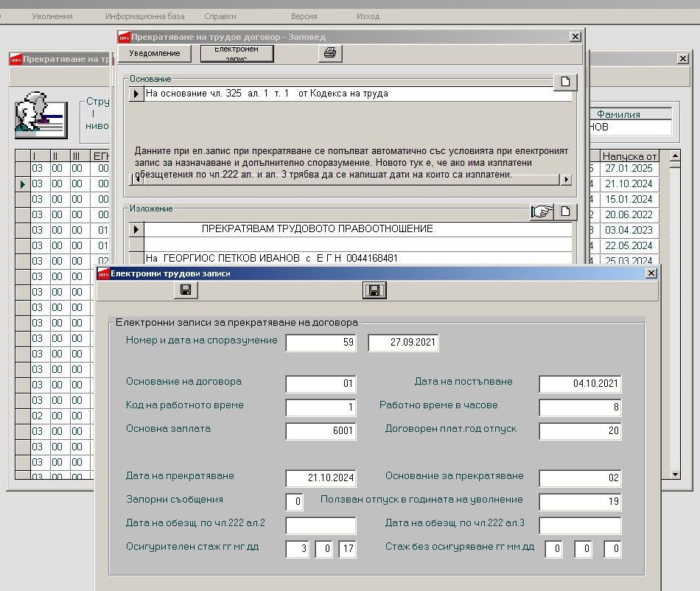Open the Версия menu
Screen dimensions: 700x591
[304, 16]
